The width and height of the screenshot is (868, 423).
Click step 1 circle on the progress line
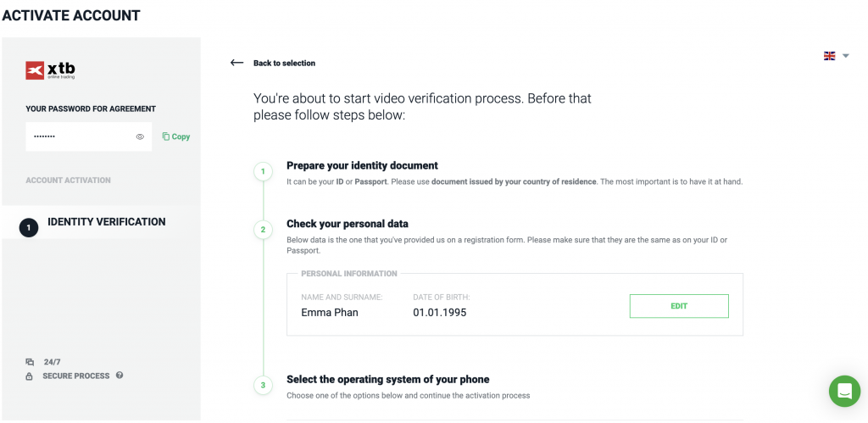(x=263, y=171)
